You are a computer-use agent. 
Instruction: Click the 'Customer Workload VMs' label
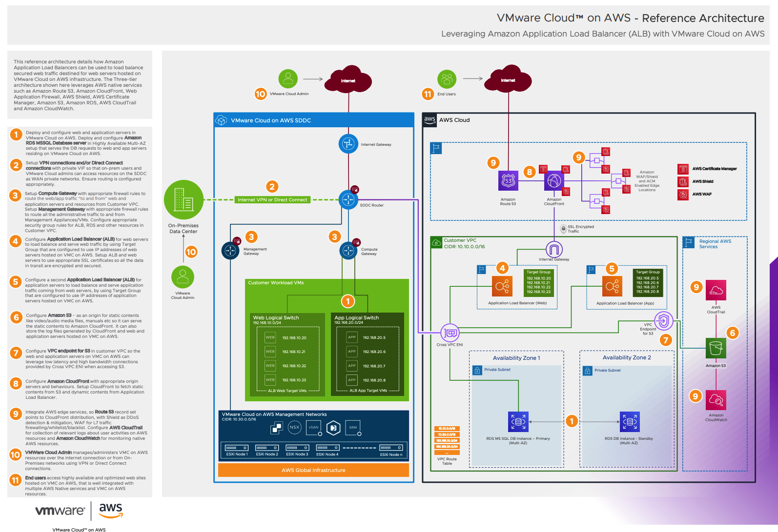(276, 283)
